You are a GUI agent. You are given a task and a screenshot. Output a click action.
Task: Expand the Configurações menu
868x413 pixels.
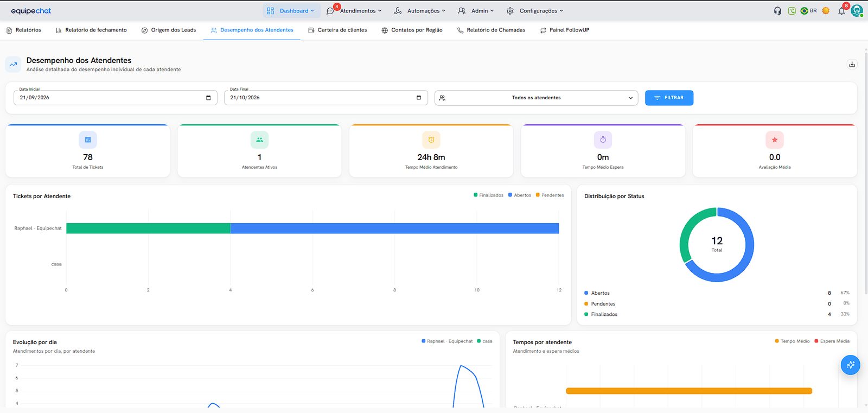pos(535,11)
